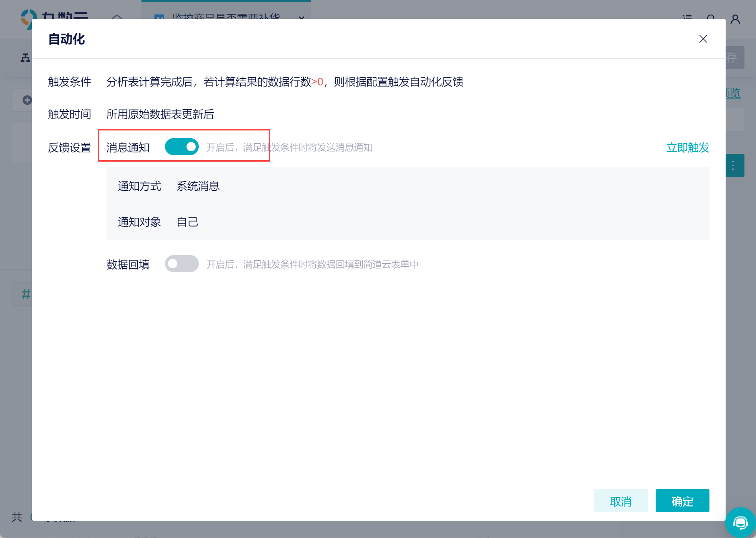Click the three-dot more options button
Image resolution: width=756 pixels, height=538 pixels.
[734, 165]
